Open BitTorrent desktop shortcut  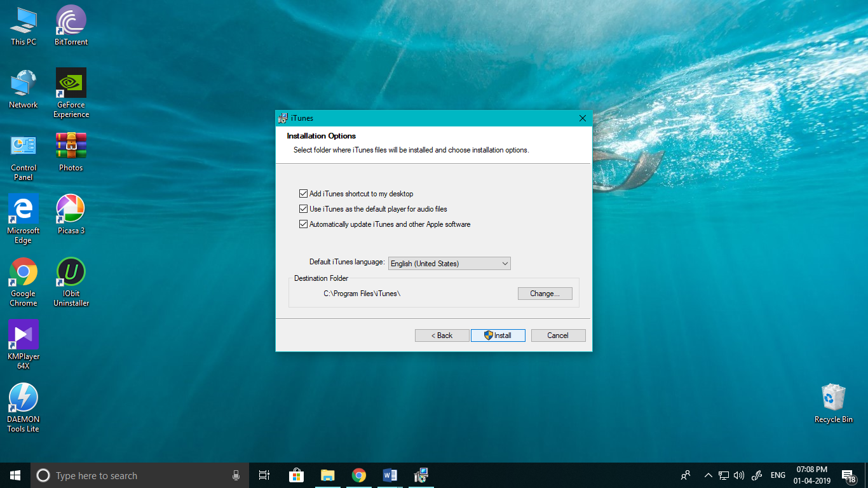click(71, 26)
